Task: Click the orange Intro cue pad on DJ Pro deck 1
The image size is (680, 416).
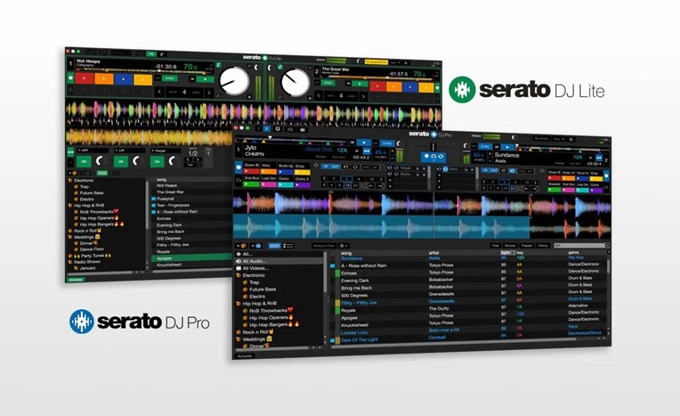Action: click(x=268, y=169)
